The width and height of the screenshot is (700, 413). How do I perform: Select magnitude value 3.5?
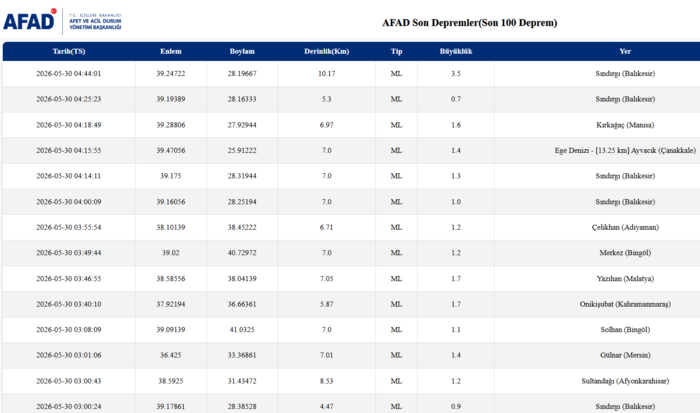456,74
